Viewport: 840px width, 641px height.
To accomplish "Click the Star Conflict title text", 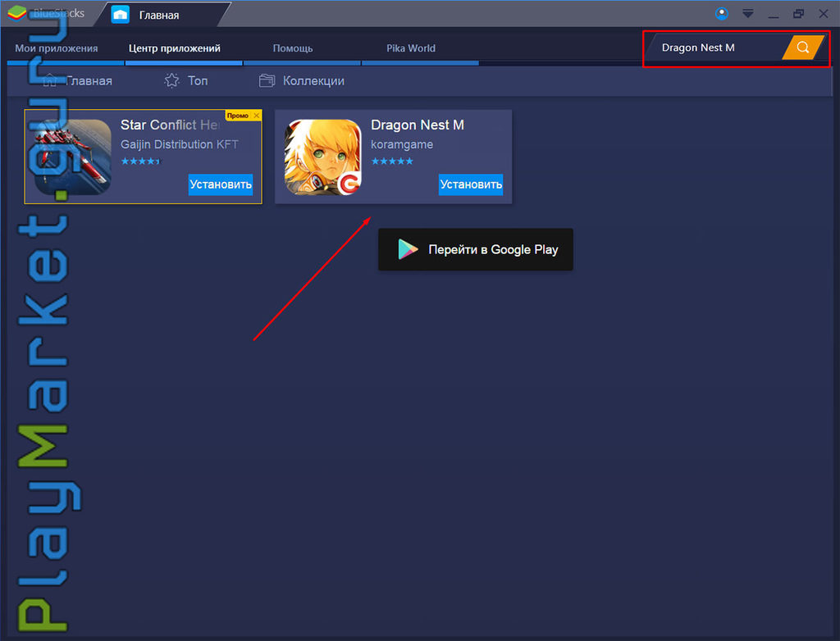I will click(x=170, y=125).
